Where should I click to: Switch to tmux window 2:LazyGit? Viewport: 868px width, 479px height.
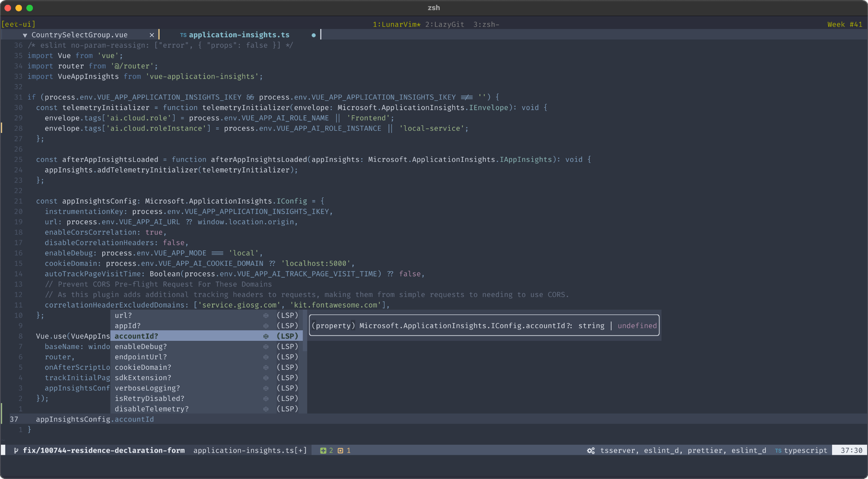click(445, 25)
